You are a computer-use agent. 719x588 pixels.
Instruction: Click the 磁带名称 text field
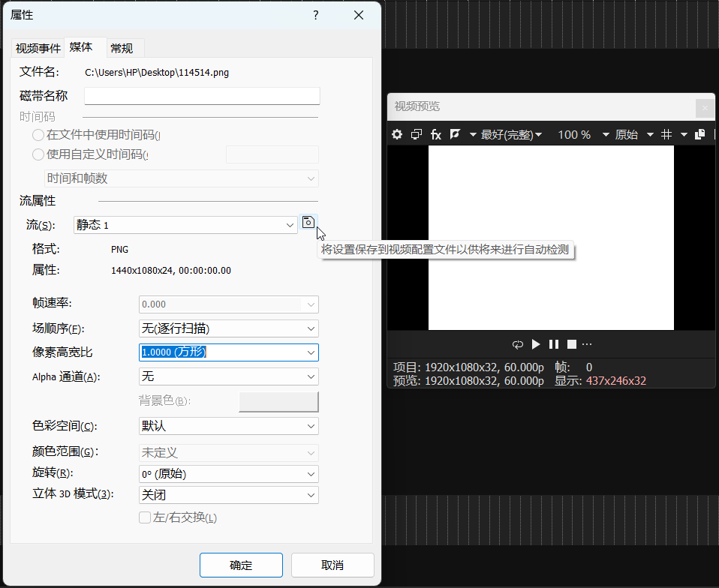(202, 96)
